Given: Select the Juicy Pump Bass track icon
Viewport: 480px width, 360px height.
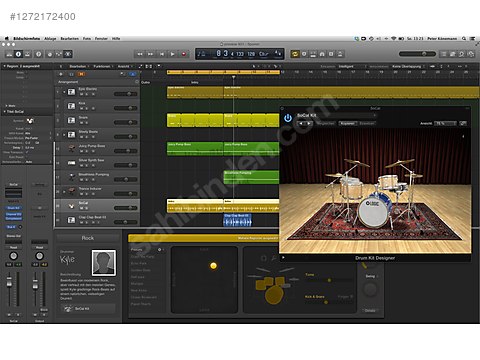Looking at the screenshot, I should coord(71,149).
